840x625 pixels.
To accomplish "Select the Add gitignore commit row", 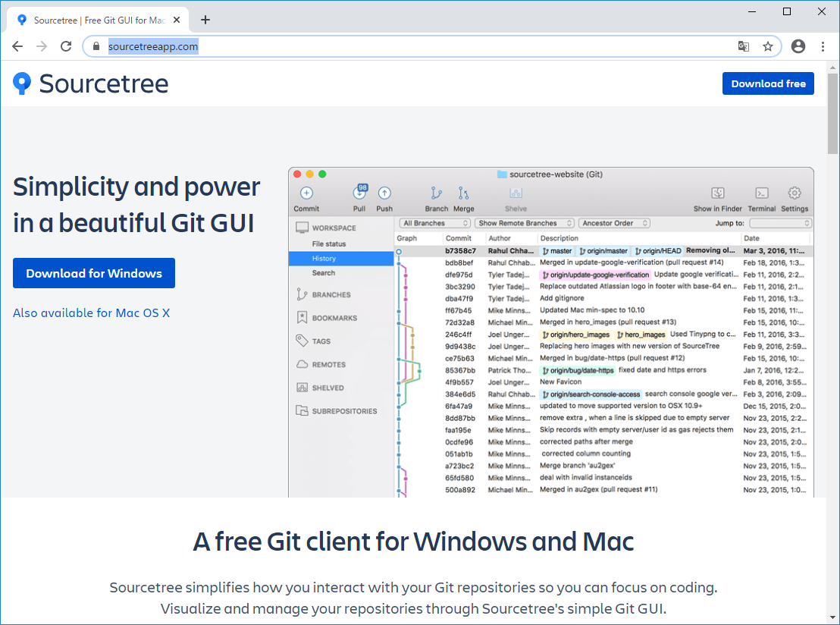I will point(603,299).
